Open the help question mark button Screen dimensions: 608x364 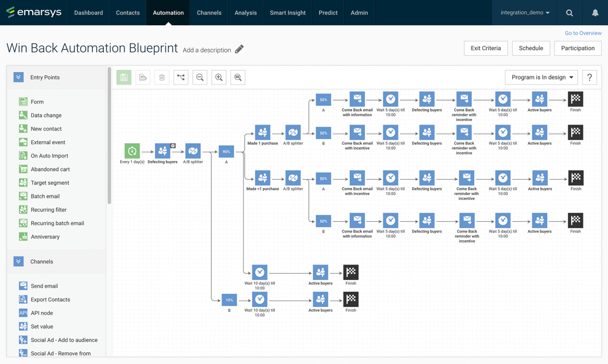coord(589,77)
